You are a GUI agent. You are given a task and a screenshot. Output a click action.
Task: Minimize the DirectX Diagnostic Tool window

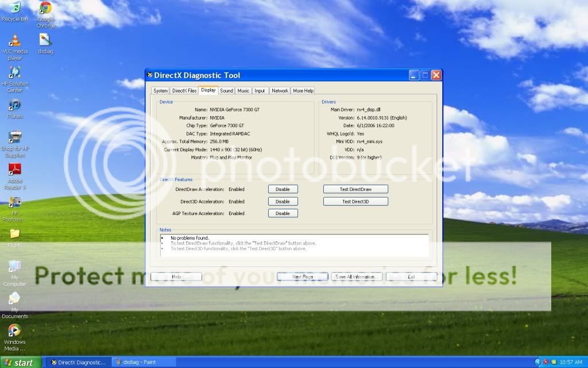tap(413, 75)
